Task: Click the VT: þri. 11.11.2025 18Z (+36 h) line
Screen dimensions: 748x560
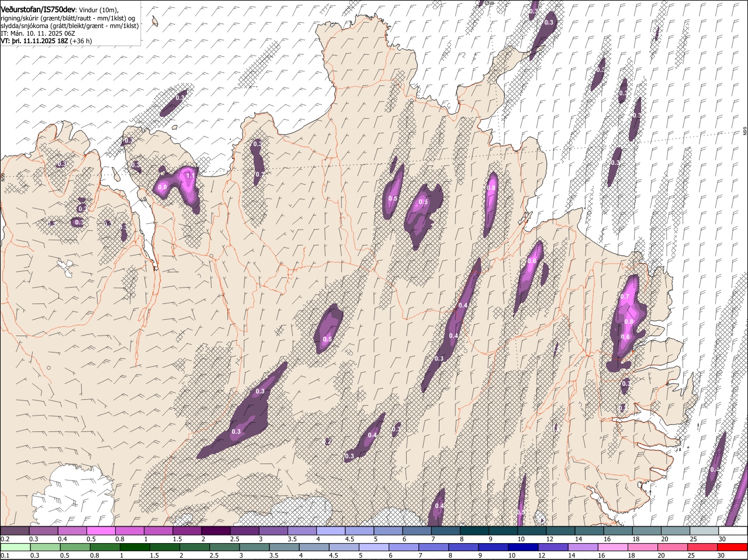Action: click(46, 41)
